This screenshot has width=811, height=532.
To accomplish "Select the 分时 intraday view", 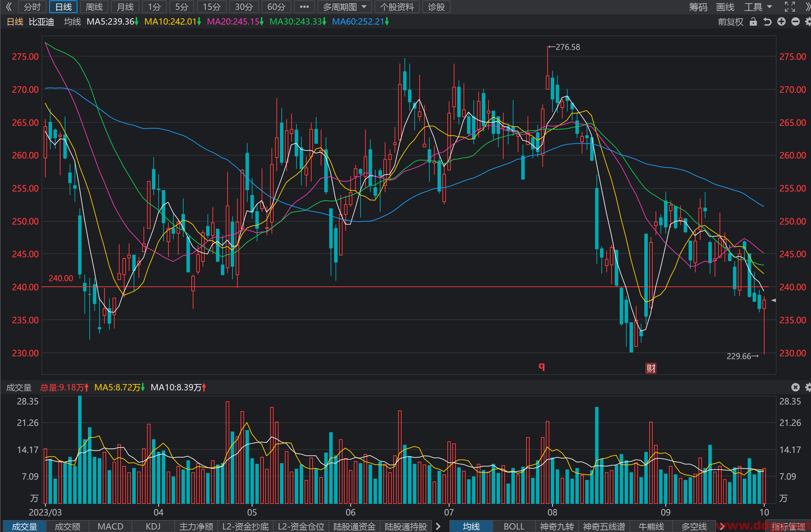I will 32,7.
